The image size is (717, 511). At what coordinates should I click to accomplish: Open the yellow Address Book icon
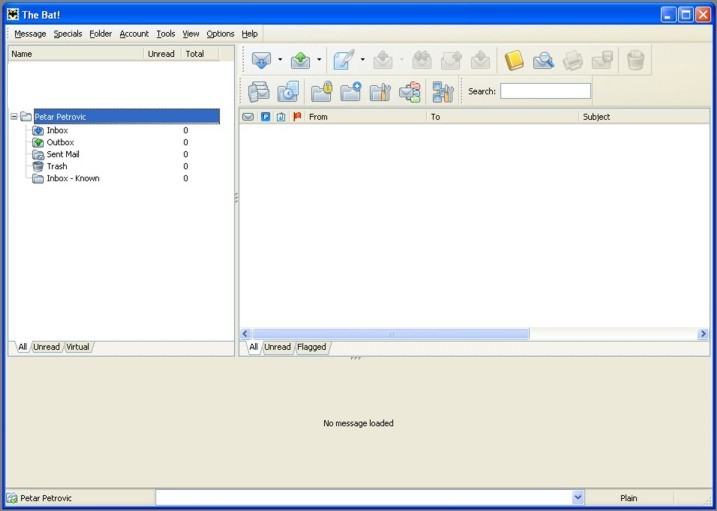coord(514,60)
